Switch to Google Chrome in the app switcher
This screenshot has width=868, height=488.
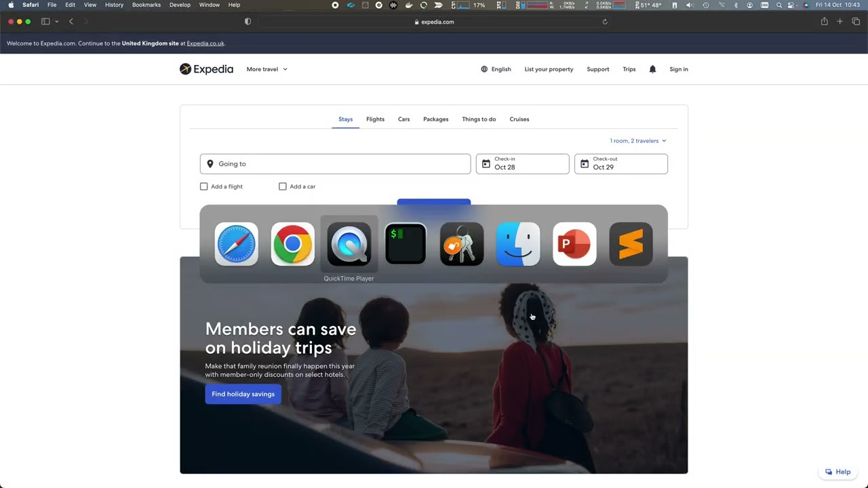tap(292, 244)
